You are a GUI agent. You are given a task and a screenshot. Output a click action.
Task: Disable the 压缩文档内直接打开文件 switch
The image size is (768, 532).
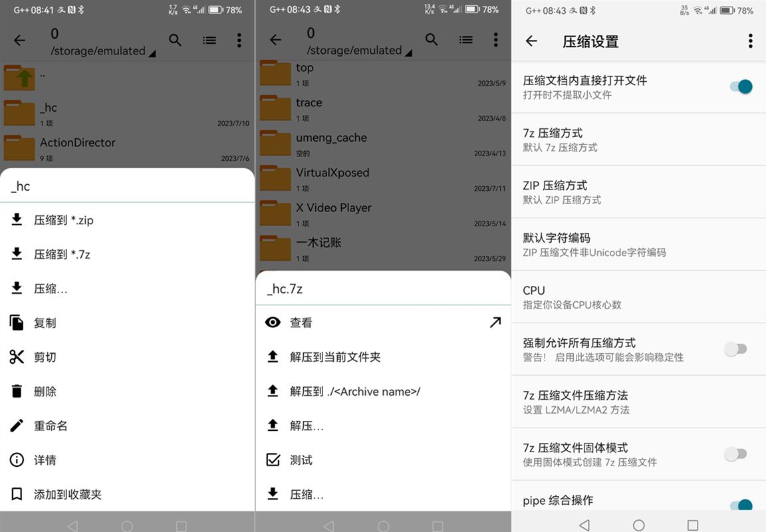pos(739,86)
